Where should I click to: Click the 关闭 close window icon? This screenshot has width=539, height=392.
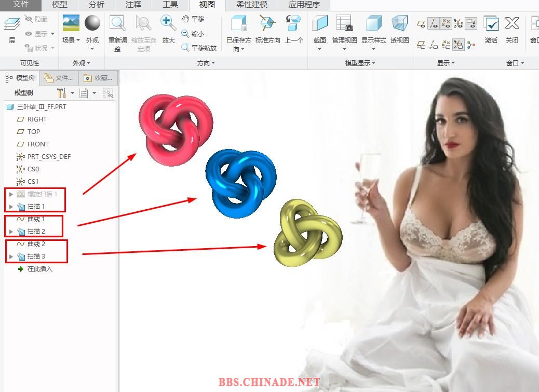click(x=512, y=24)
